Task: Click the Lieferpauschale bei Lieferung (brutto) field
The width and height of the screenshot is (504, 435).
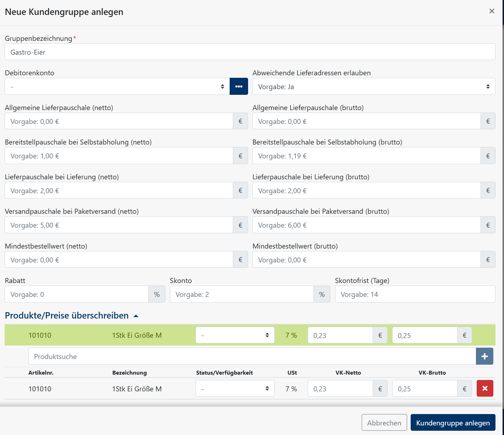Action: [x=367, y=190]
